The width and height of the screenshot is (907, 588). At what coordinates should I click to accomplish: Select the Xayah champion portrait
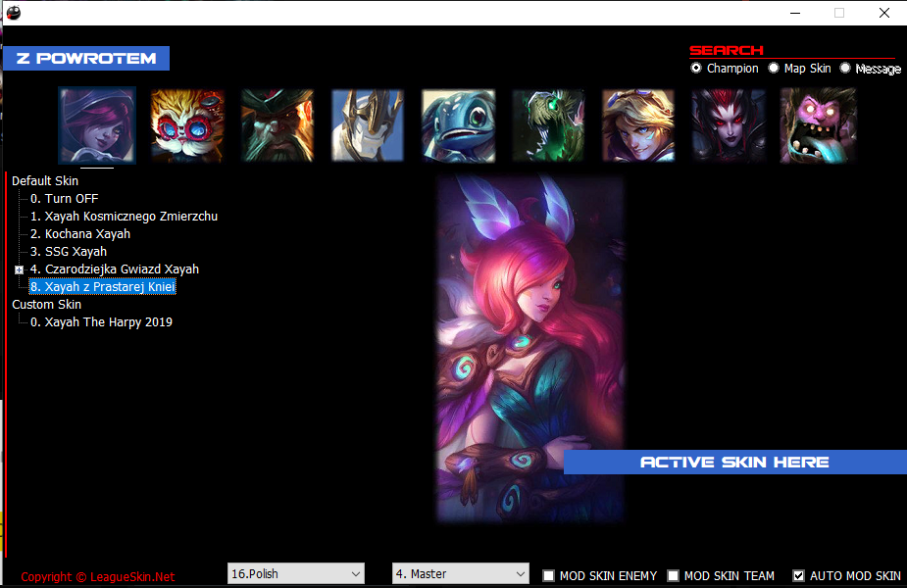coord(97,125)
